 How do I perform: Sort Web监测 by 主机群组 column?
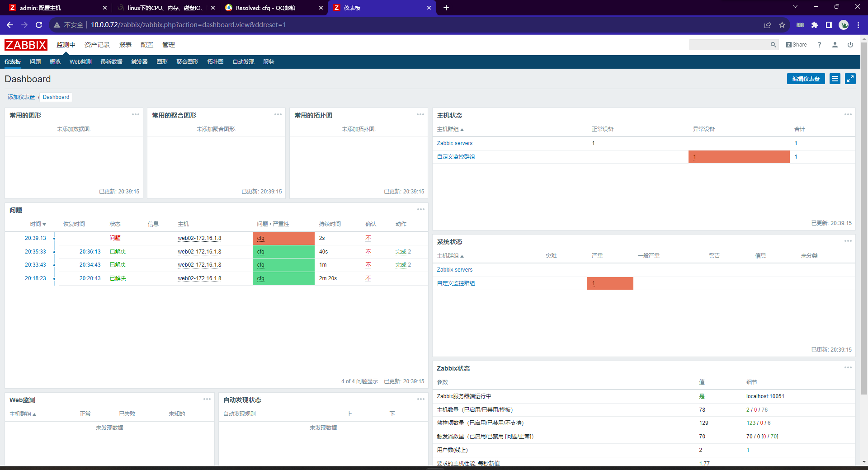click(x=23, y=414)
